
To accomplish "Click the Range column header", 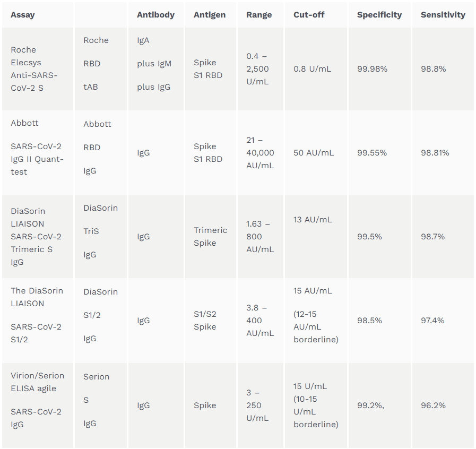I will click(259, 15).
